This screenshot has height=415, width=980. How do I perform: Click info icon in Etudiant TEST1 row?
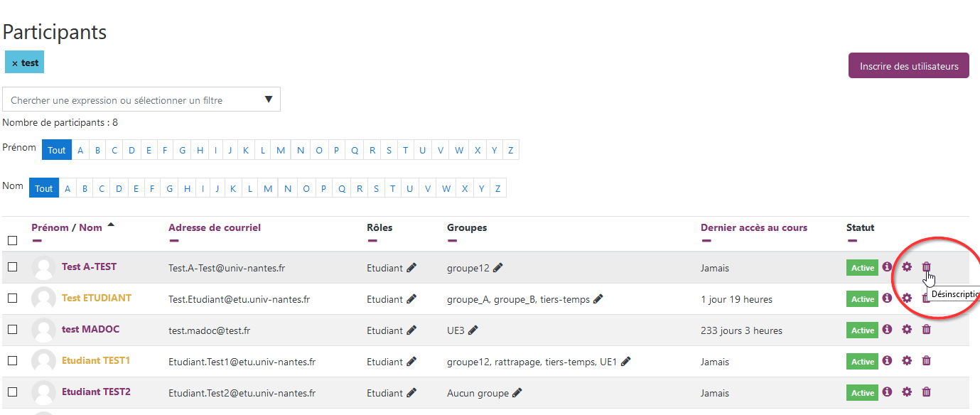(x=887, y=361)
